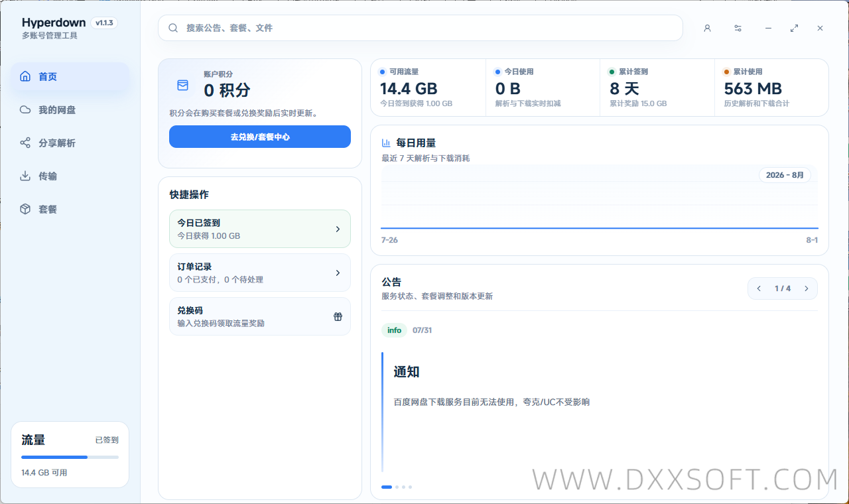Open the 我的网盘 menu item
The height and width of the screenshot is (504, 849).
click(70, 109)
